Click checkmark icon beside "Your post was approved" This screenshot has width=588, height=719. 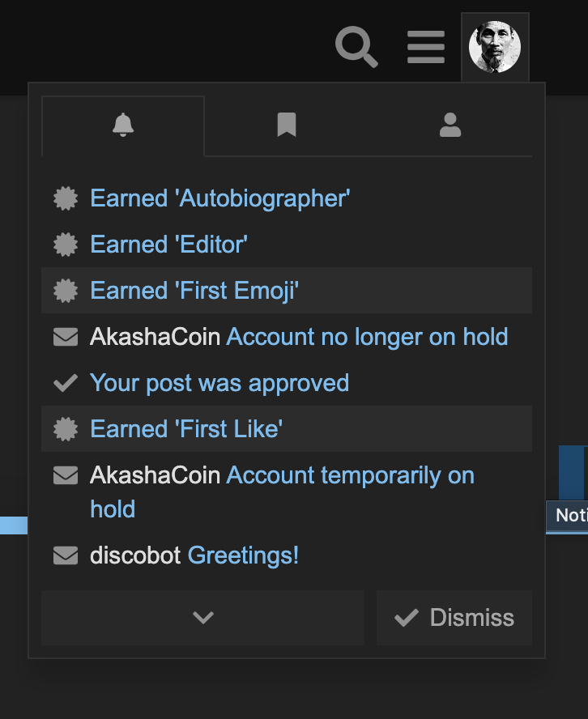pyautogui.click(x=66, y=383)
